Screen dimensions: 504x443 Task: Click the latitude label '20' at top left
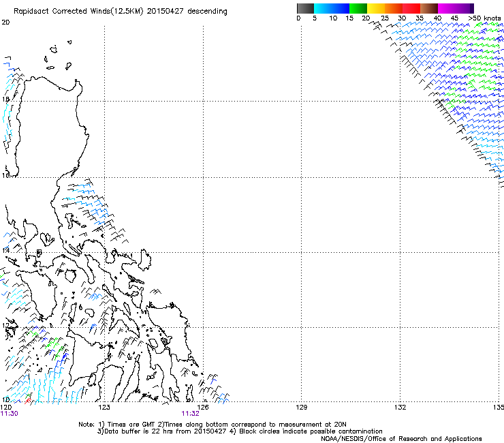click(x=5, y=22)
